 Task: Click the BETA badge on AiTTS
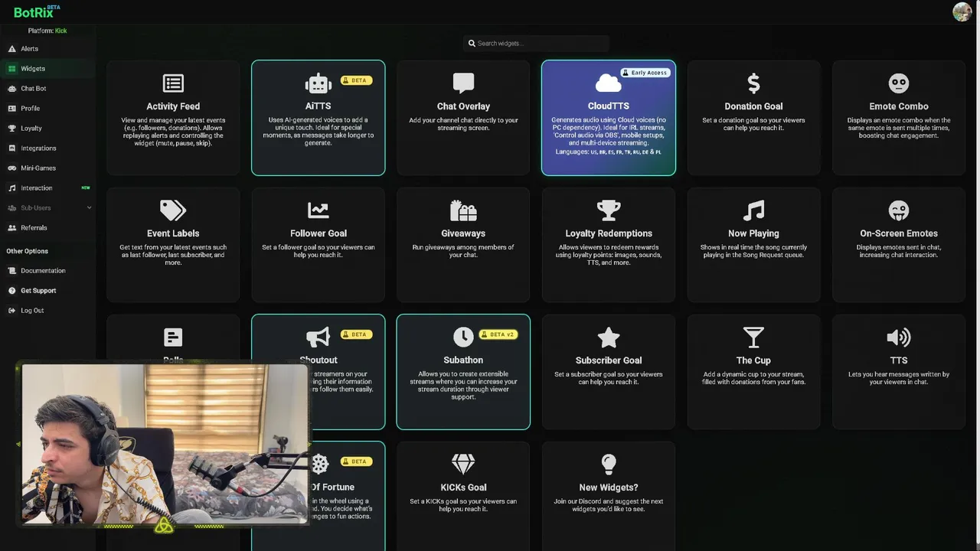356,80
